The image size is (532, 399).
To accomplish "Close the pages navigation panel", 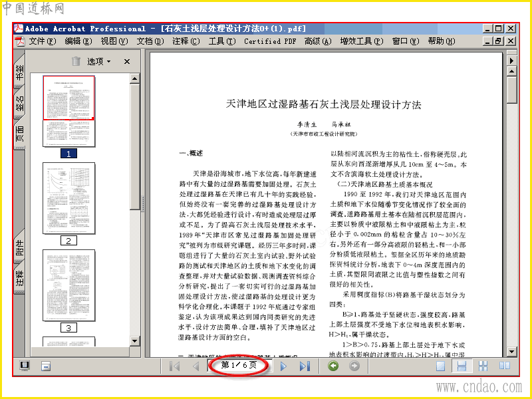I will tap(127, 61).
